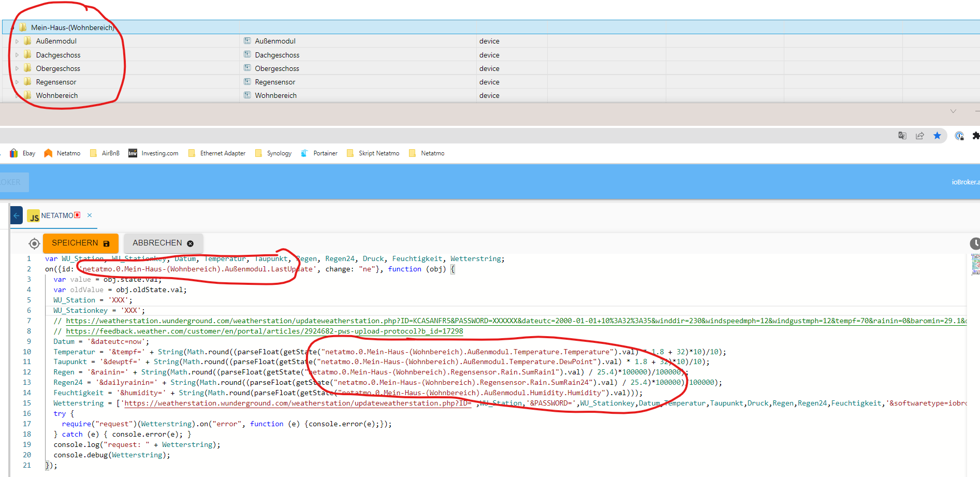Image resolution: width=980 pixels, height=477 pixels.
Task: Click 'Datum' assignment on code line 9
Action: point(101,341)
